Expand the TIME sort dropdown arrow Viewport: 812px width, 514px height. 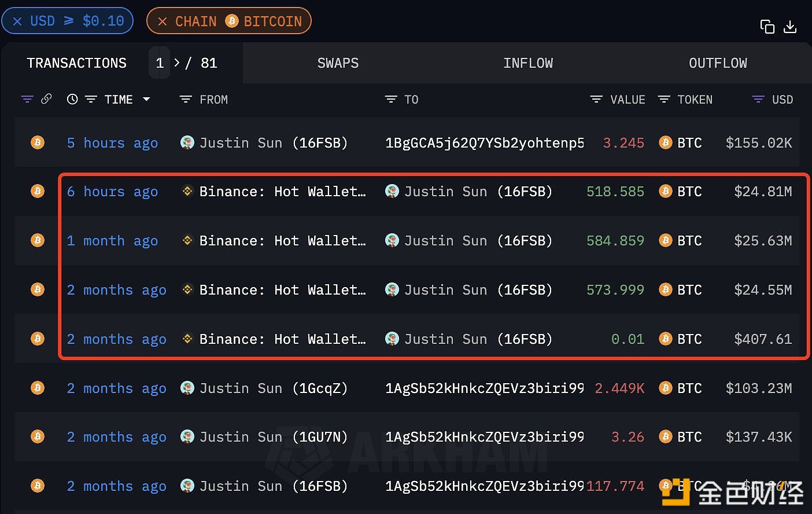point(146,100)
